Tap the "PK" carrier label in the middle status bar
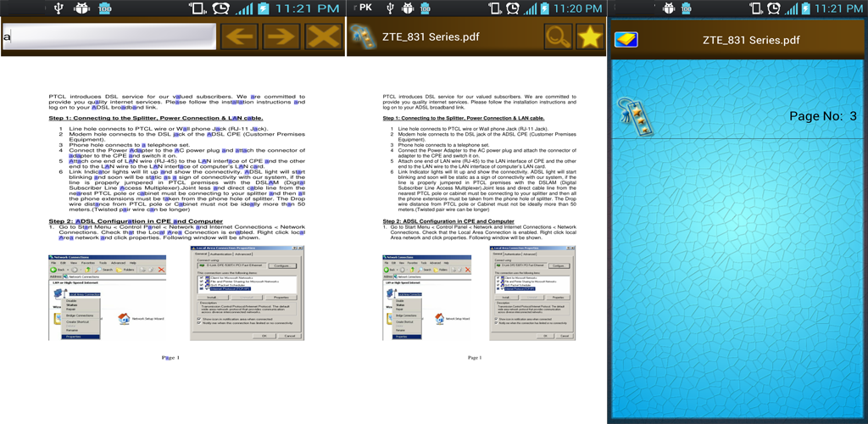Viewport: 868px width, 424px height. [365, 8]
